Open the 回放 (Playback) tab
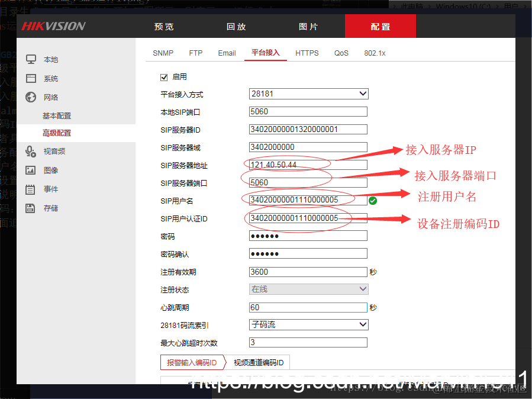This screenshot has width=532, height=399. coord(236,26)
